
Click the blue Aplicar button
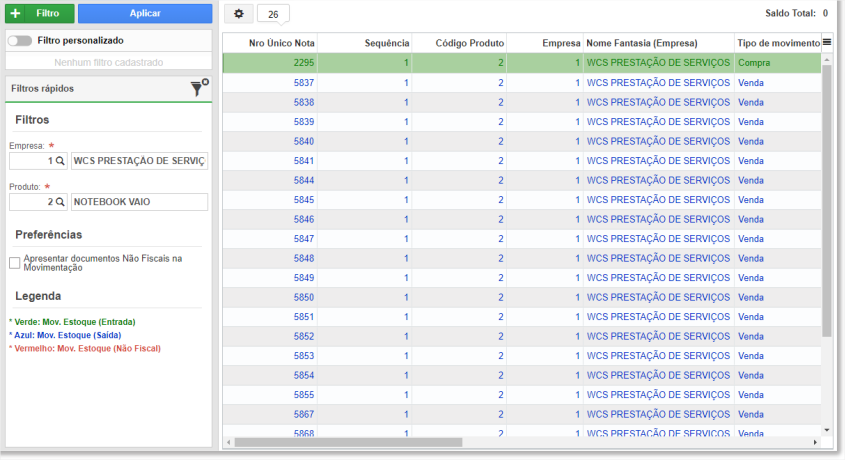pyautogui.click(x=145, y=13)
